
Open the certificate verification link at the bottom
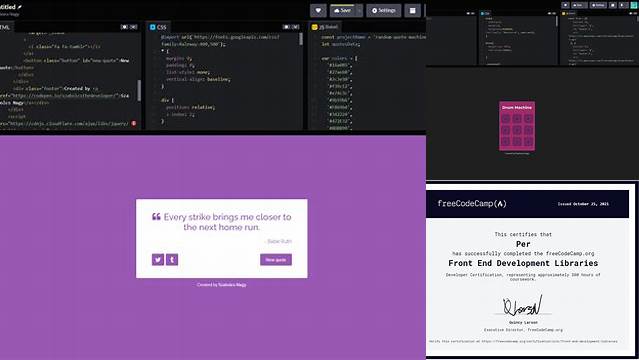(x=549, y=341)
